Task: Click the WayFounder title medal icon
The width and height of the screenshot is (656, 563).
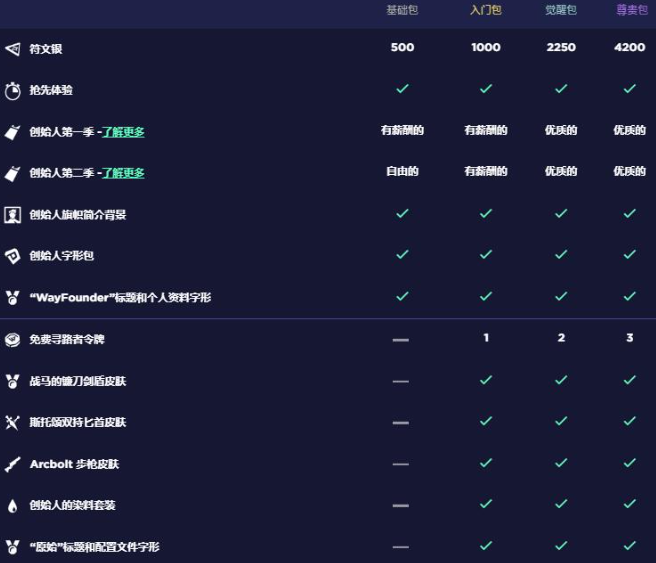Action: pos(12,298)
